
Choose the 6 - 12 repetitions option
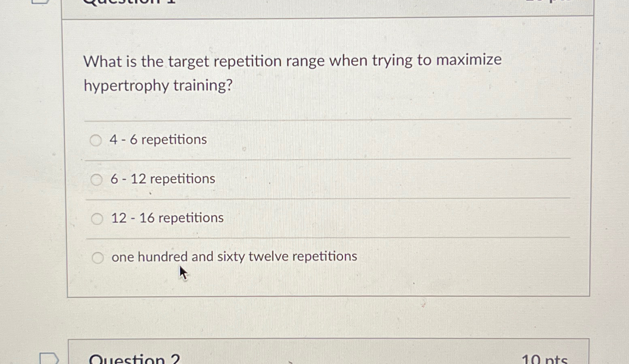(97, 179)
